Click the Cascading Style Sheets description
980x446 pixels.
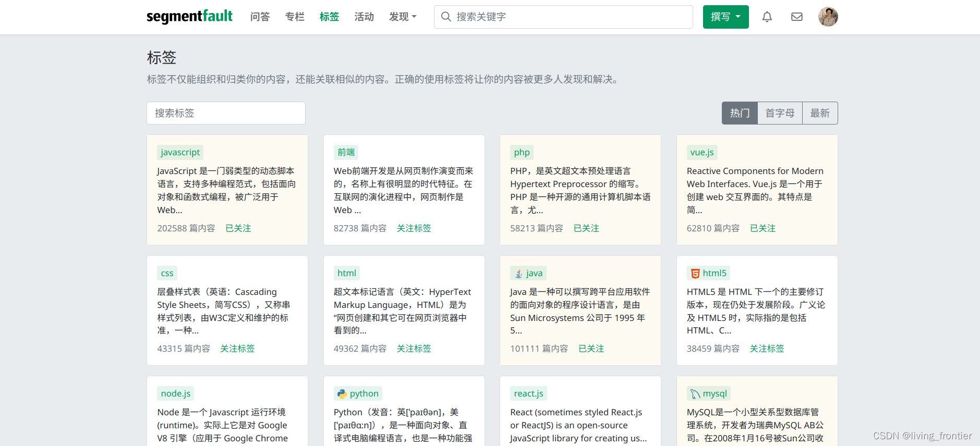224,311
